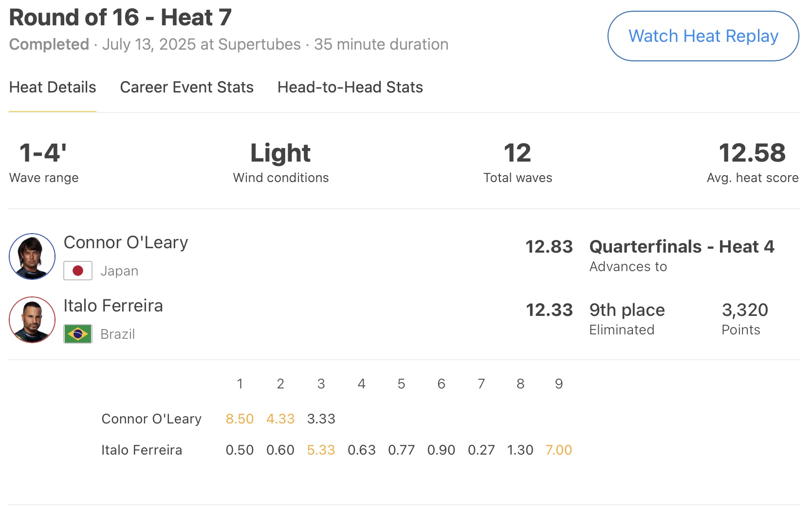812x513 pixels.
Task: Select the Heat Details tab
Action: (x=53, y=88)
